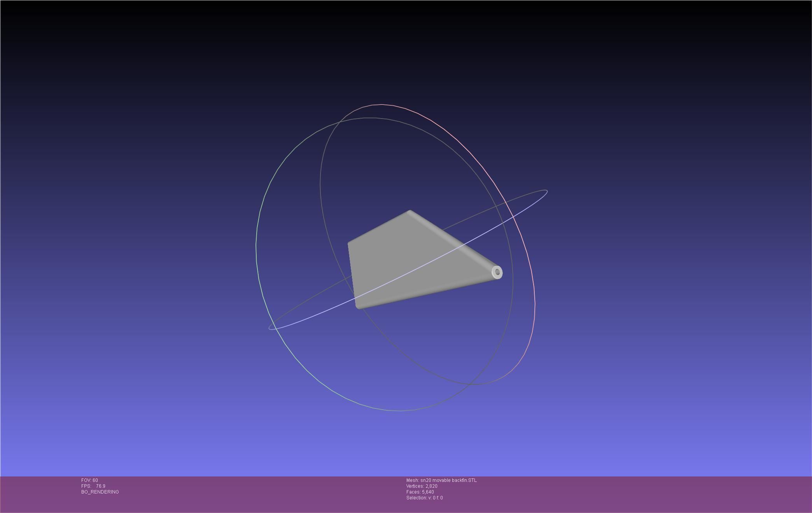The width and height of the screenshot is (812, 513).
Task: Click the BO_RENDERING status text
Action: point(100,492)
